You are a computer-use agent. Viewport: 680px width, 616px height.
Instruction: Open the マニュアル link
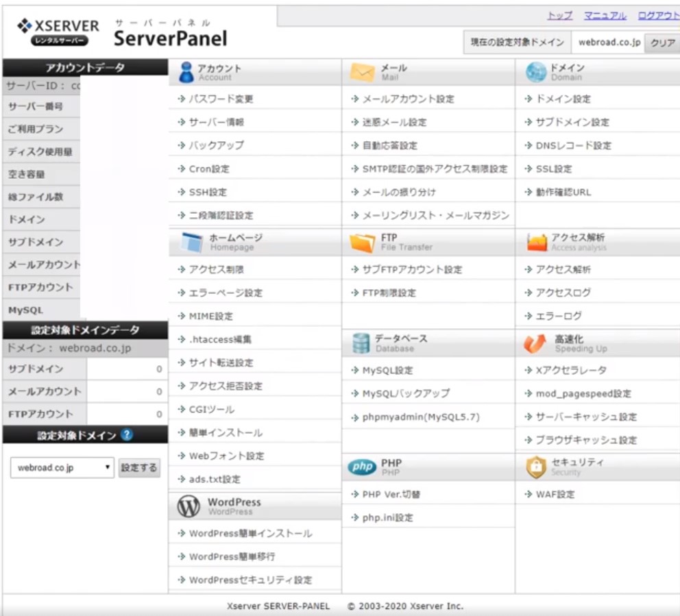coord(605,16)
